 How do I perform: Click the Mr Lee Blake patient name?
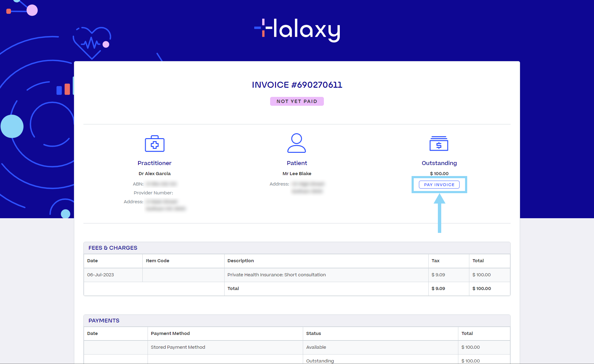(297, 174)
